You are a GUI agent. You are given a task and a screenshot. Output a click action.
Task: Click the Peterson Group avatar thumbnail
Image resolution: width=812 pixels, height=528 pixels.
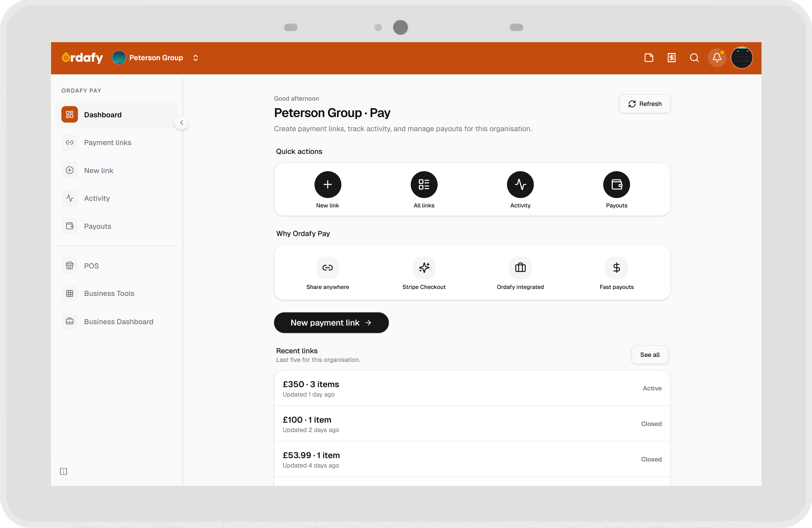pos(119,58)
